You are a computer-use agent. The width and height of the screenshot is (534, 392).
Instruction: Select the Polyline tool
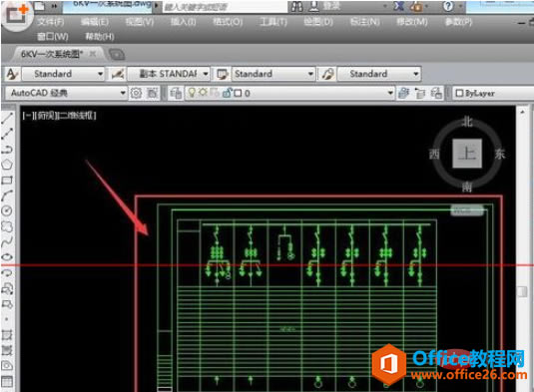coord(7,149)
